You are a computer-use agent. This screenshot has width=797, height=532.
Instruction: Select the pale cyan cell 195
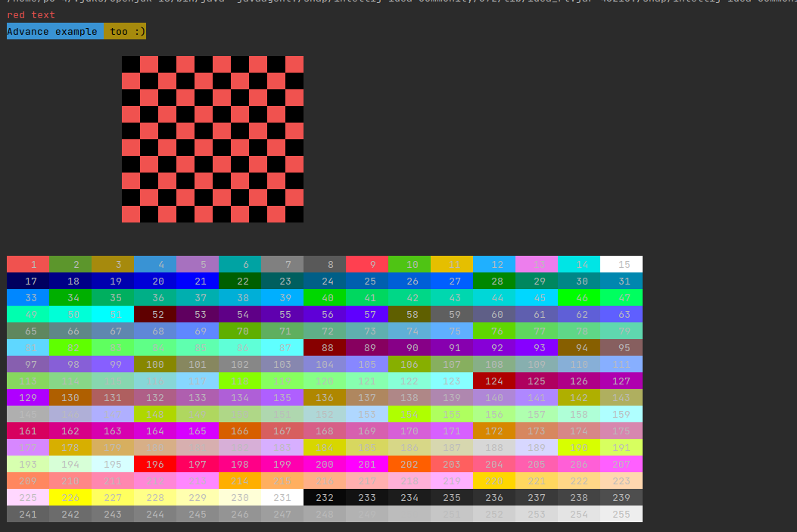(x=113, y=465)
